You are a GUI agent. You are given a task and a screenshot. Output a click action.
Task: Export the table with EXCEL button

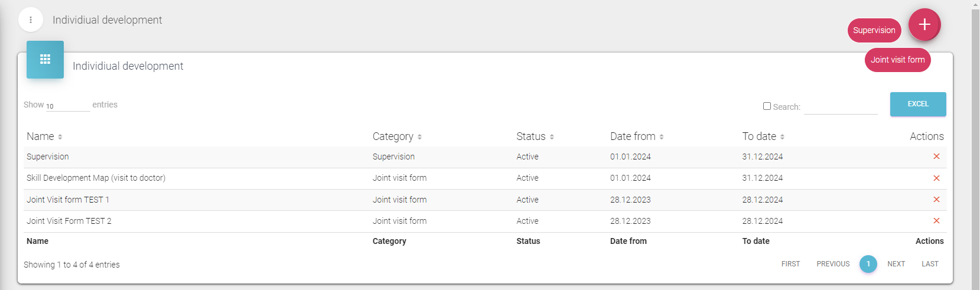point(917,104)
